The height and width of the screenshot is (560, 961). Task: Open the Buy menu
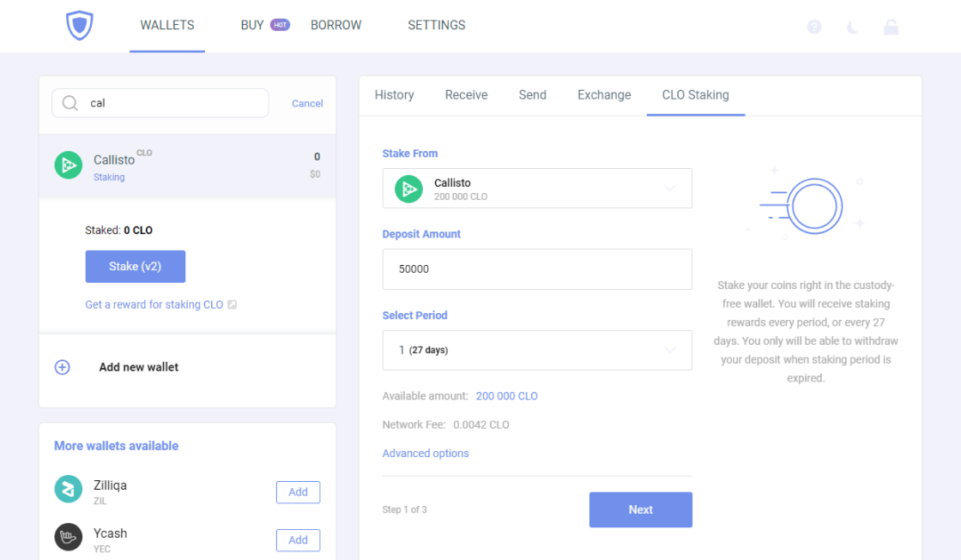click(x=252, y=25)
